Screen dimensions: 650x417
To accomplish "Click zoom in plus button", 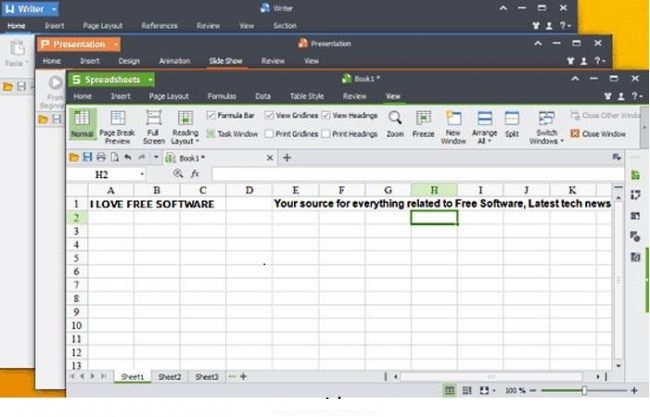I will pyautogui.click(x=634, y=390).
